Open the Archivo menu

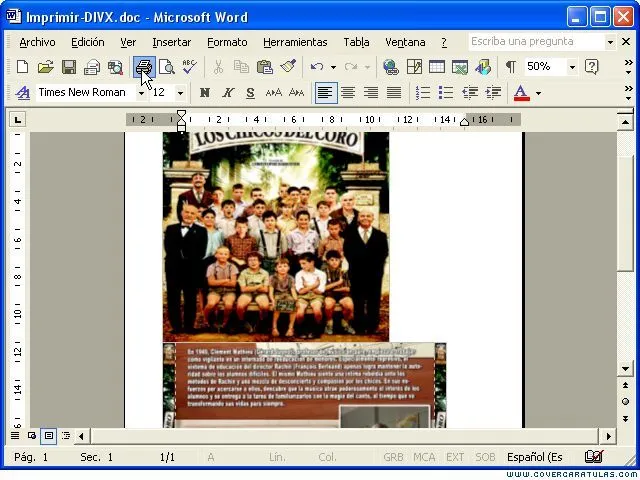[37, 42]
